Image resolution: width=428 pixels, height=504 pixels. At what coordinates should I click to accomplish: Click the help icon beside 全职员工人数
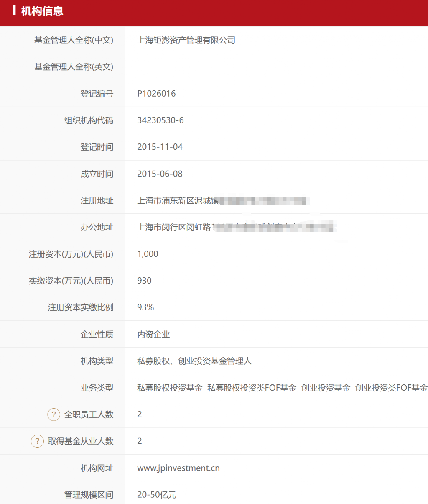click(53, 414)
